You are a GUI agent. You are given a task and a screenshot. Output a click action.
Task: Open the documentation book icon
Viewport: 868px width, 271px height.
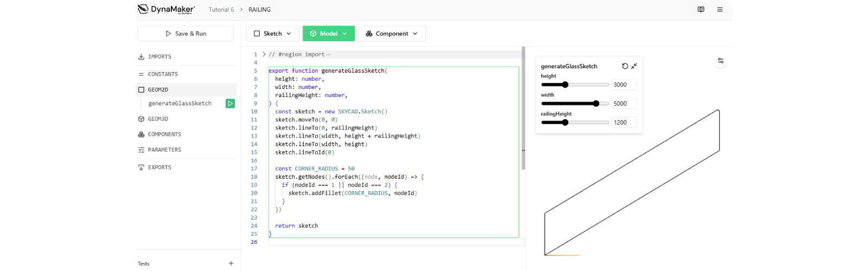[x=701, y=9]
